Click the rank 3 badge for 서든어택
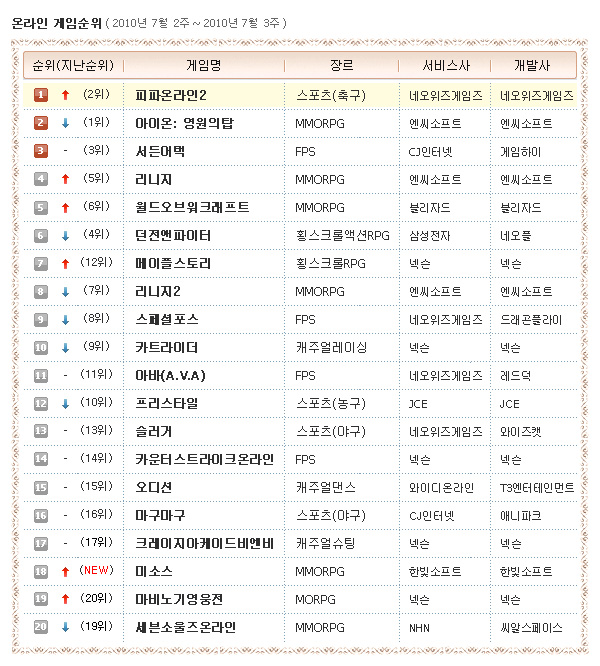Screen dimensions: 600x666 pyautogui.click(x=41, y=151)
